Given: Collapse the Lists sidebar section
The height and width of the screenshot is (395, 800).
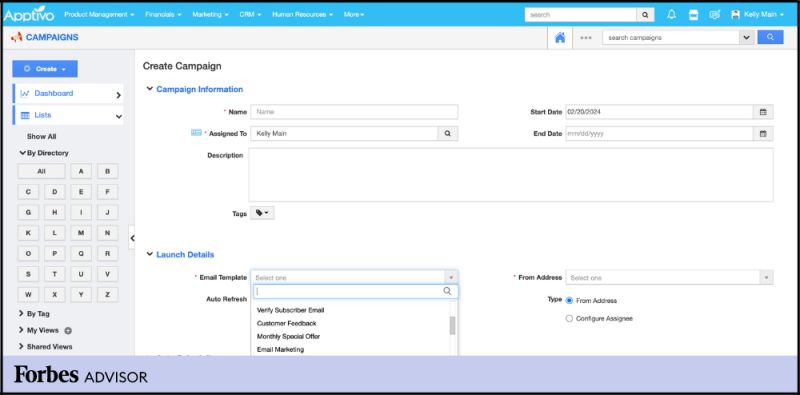Looking at the screenshot, I should pos(68,115).
